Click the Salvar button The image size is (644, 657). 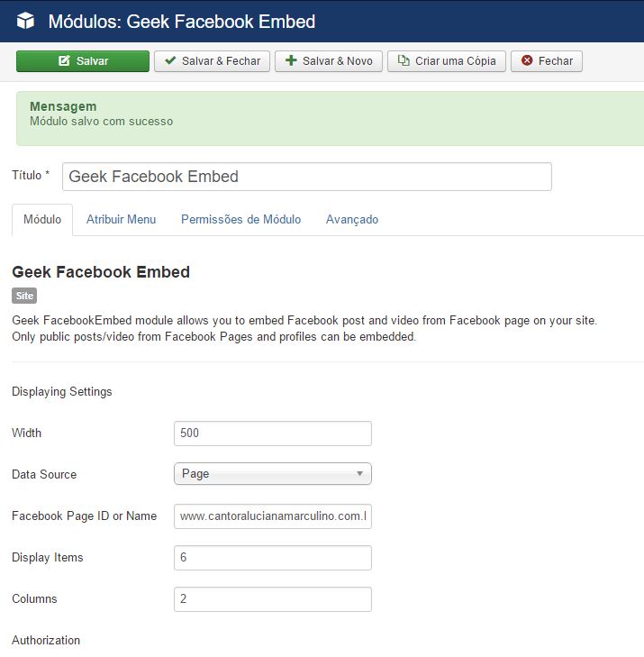point(83,61)
